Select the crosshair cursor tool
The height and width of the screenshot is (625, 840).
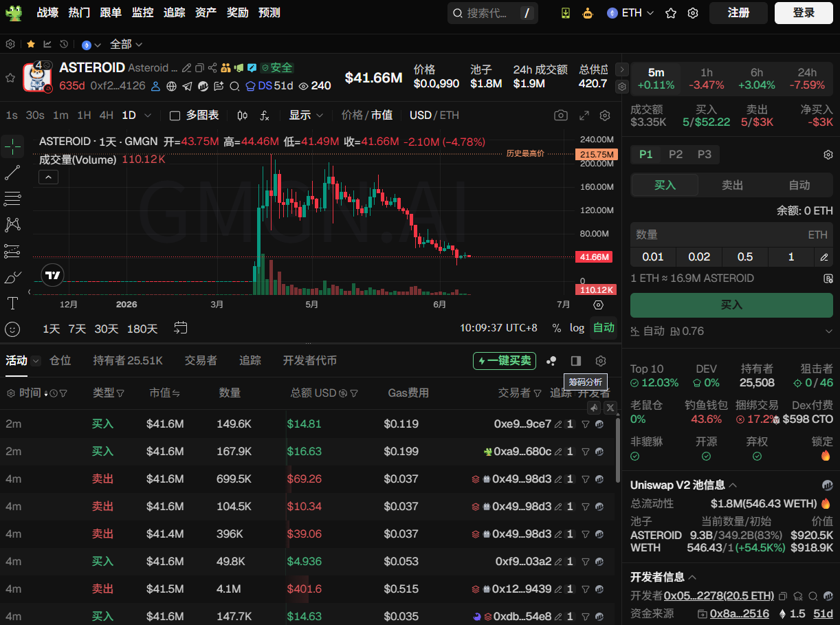coord(12,146)
